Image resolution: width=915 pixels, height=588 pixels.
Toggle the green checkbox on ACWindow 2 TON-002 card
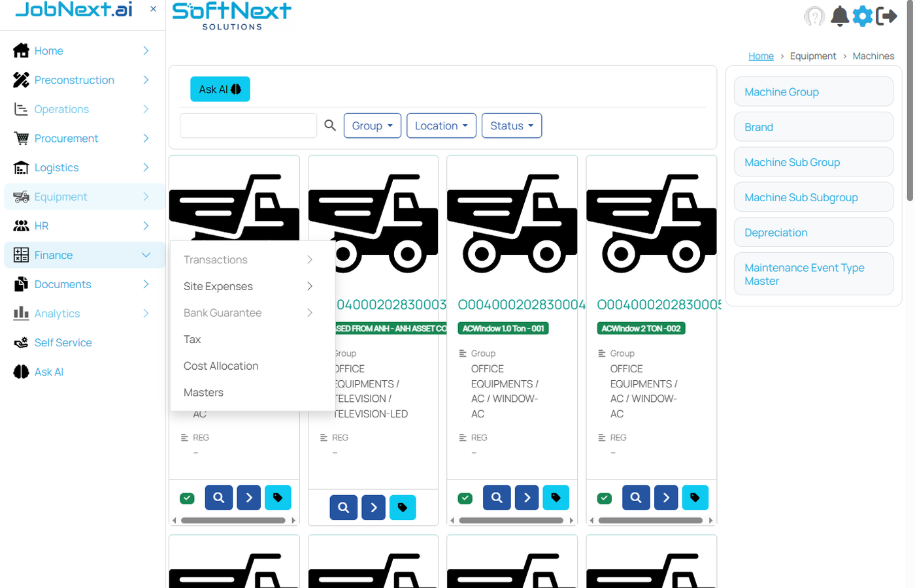605,498
